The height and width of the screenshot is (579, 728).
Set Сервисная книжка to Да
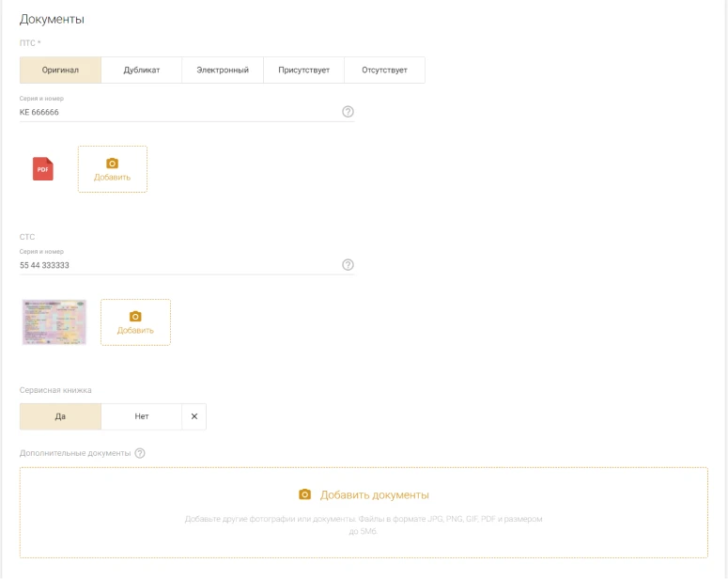coord(60,416)
